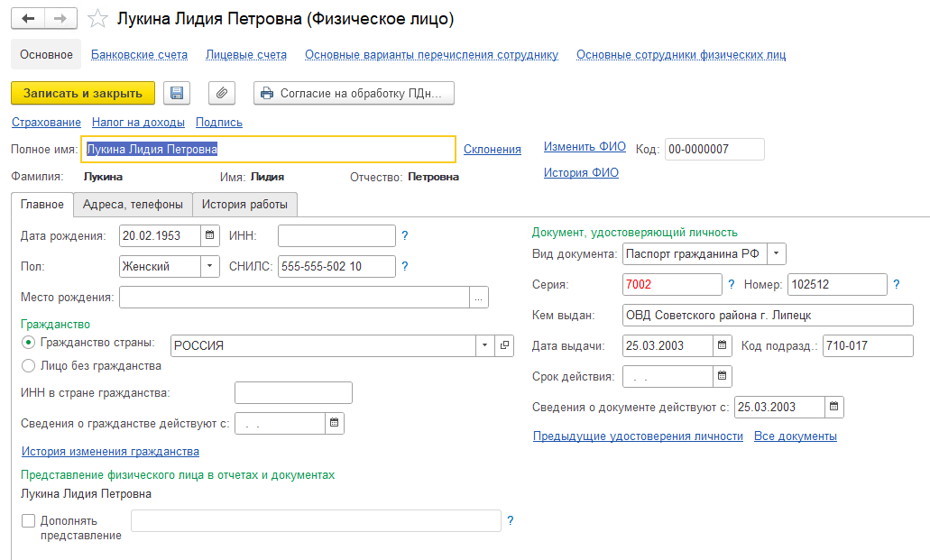Show help for the Серия field

(732, 284)
